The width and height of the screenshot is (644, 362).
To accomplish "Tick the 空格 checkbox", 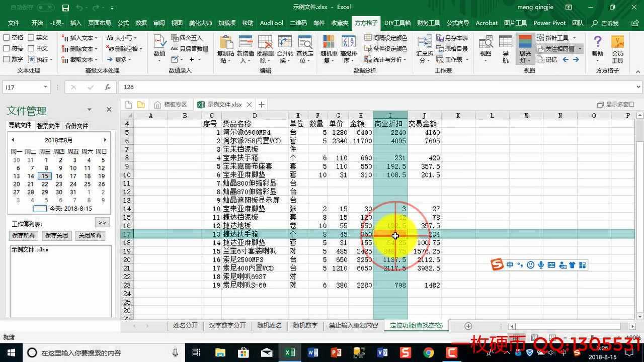I will pyautogui.click(x=7, y=38).
